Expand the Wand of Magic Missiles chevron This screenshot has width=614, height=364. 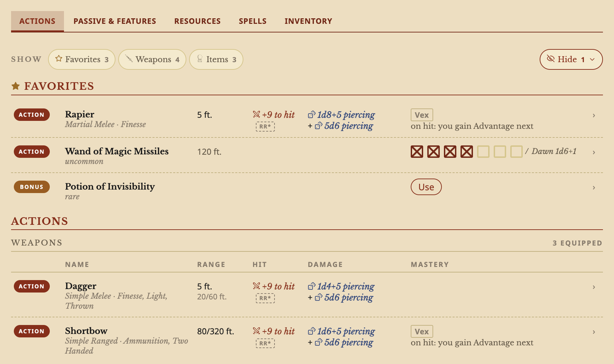[x=594, y=152]
